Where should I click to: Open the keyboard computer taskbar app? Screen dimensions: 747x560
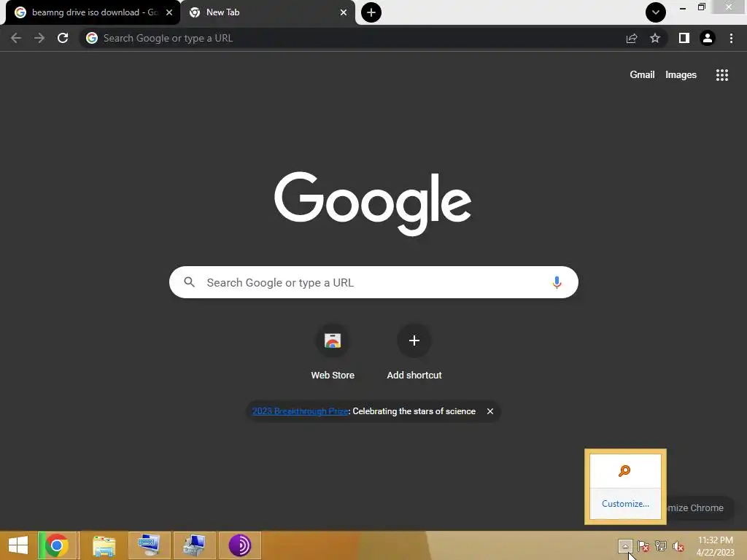pyautogui.click(x=149, y=545)
